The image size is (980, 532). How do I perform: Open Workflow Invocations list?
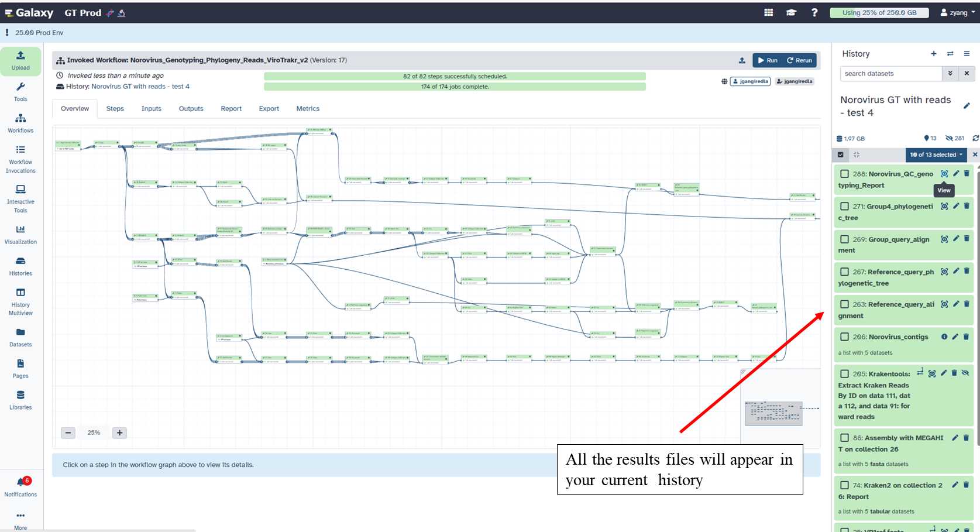(x=20, y=159)
